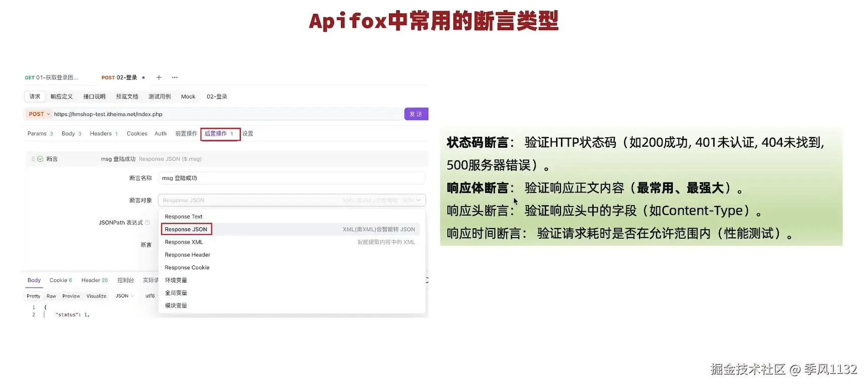Open the request Body 3 tab
Image resolution: width=868 pixels, height=387 pixels.
[71, 134]
